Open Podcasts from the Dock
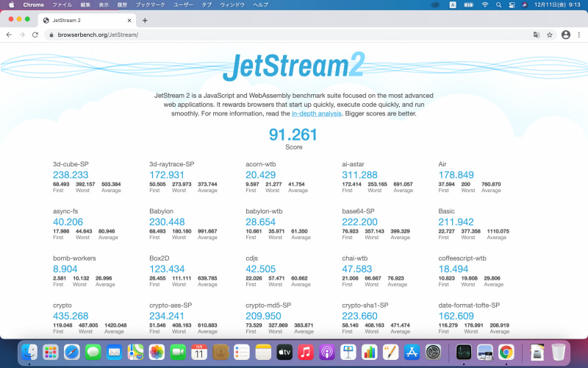The height and width of the screenshot is (368, 588). click(326, 353)
